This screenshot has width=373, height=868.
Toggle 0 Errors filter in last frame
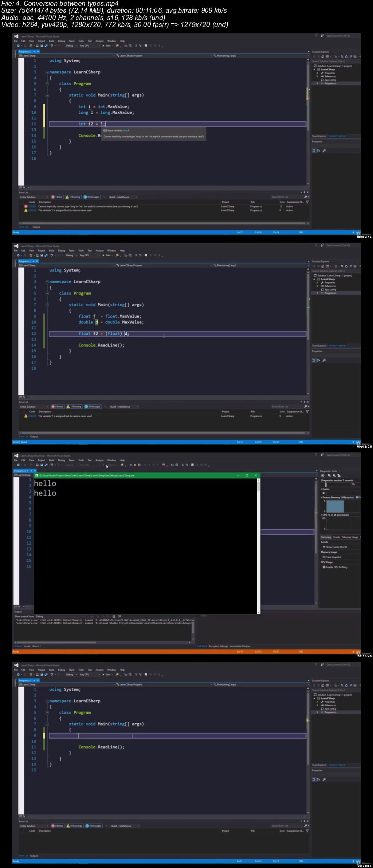click(x=58, y=826)
